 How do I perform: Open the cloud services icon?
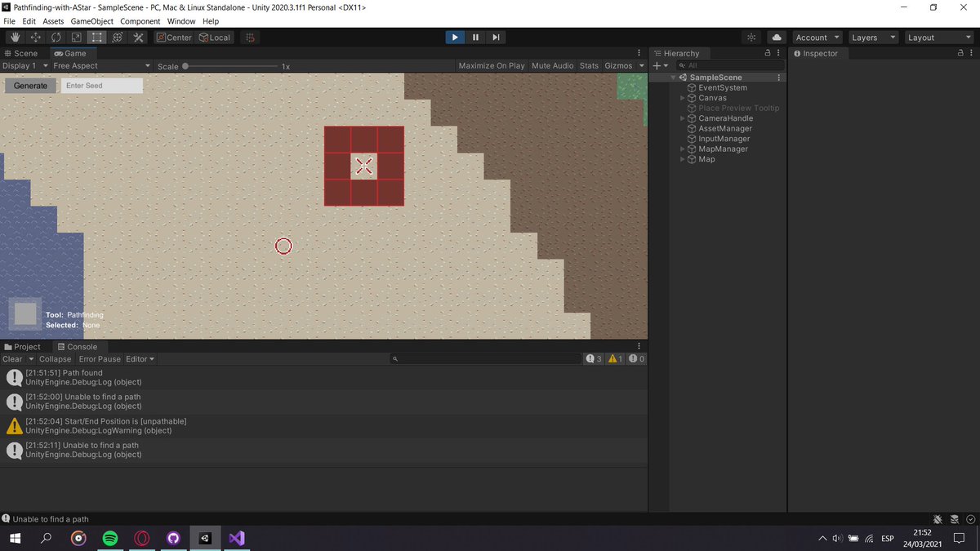click(x=777, y=38)
